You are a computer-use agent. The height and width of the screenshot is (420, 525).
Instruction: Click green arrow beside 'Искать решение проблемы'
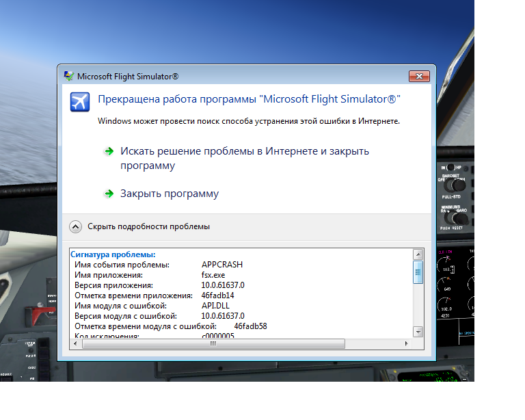(x=109, y=151)
